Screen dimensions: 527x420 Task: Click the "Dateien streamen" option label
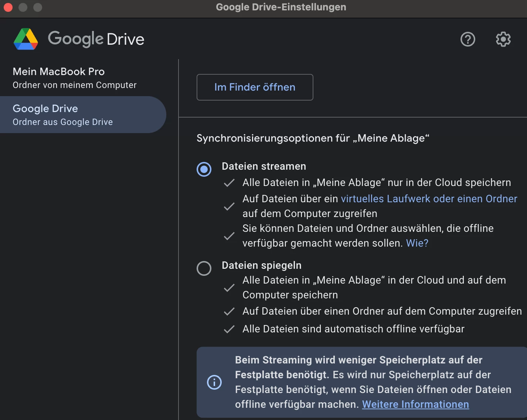tap(264, 166)
